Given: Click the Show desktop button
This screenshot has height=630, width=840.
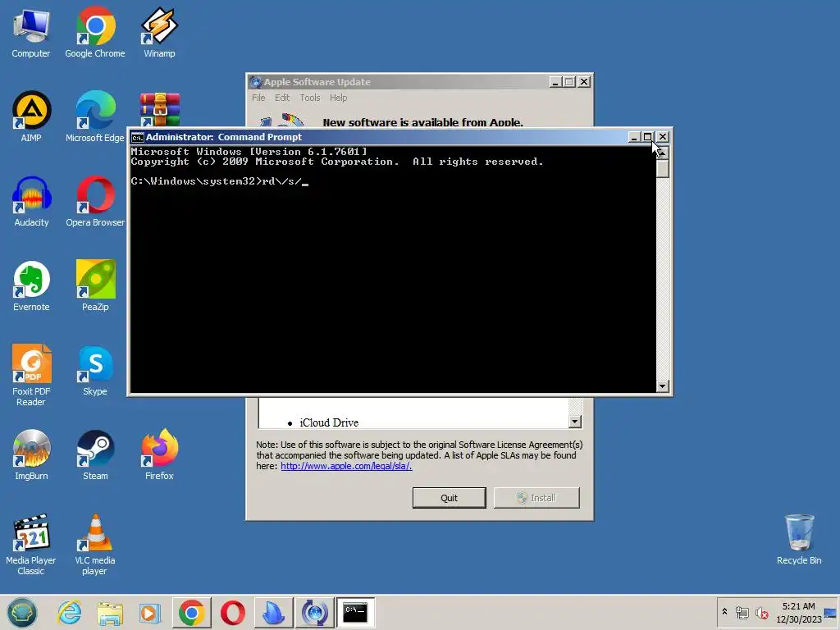Looking at the screenshot, I should 832,612.
